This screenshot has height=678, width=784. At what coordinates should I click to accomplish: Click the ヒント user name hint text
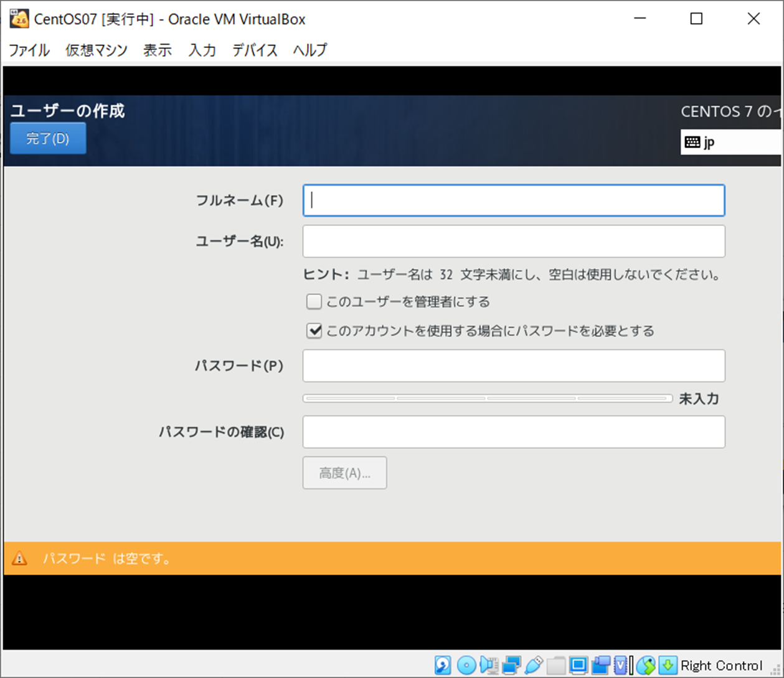511,275
